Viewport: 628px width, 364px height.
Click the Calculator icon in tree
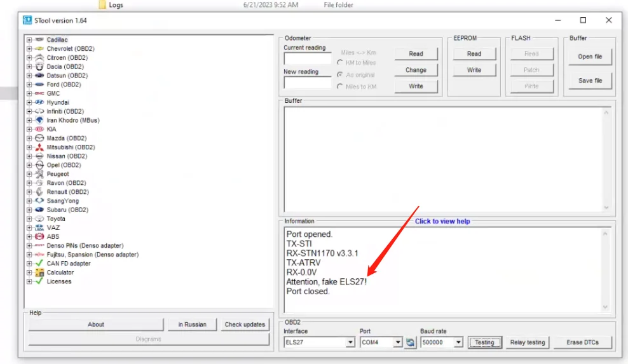(x=39, y=273)
